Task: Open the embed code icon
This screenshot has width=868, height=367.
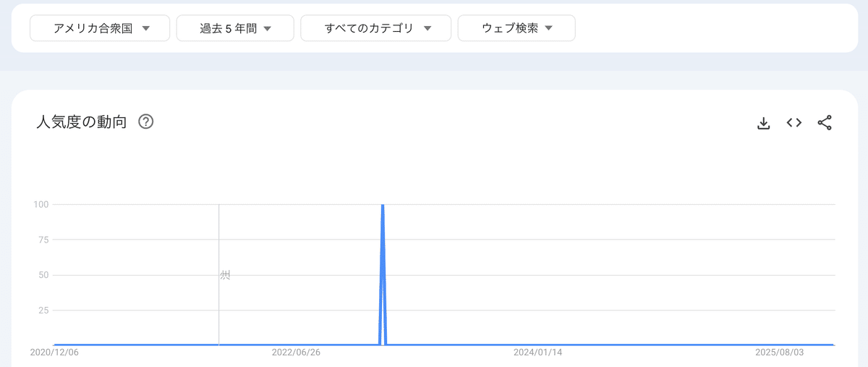Action: [794, 123]
